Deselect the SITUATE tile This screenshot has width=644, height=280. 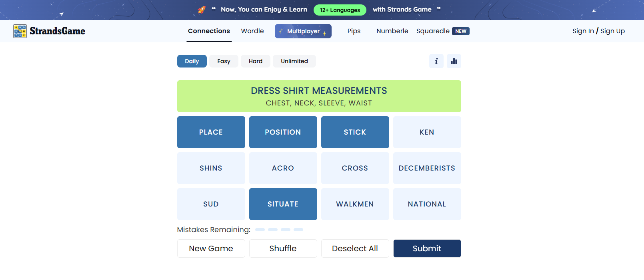click(x=283, y=204)
